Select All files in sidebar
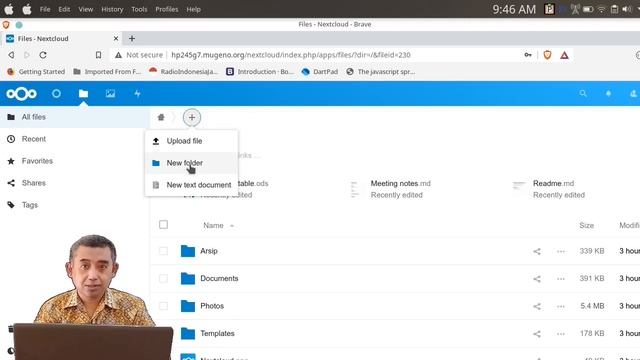This screenshot has height=360, width=640. pyautogui.click(x=75, y=117)
